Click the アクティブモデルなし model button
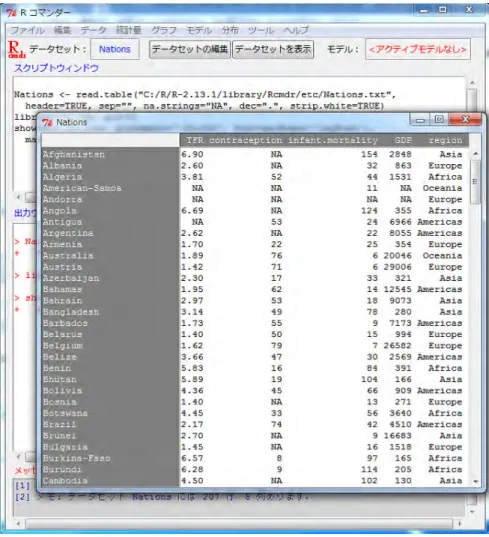This screenshot has width=489, height=537. pos(417,49)
